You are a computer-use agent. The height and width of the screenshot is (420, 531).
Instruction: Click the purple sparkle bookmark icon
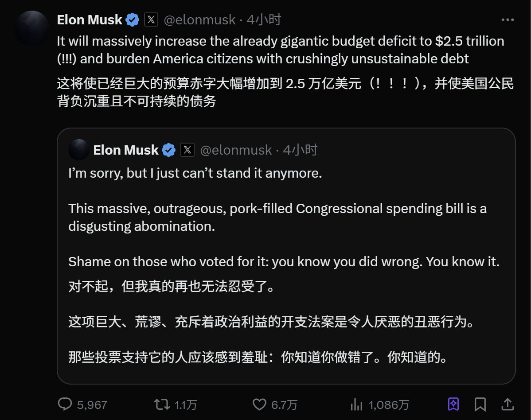pyautogui.click(x=453, y=404)
